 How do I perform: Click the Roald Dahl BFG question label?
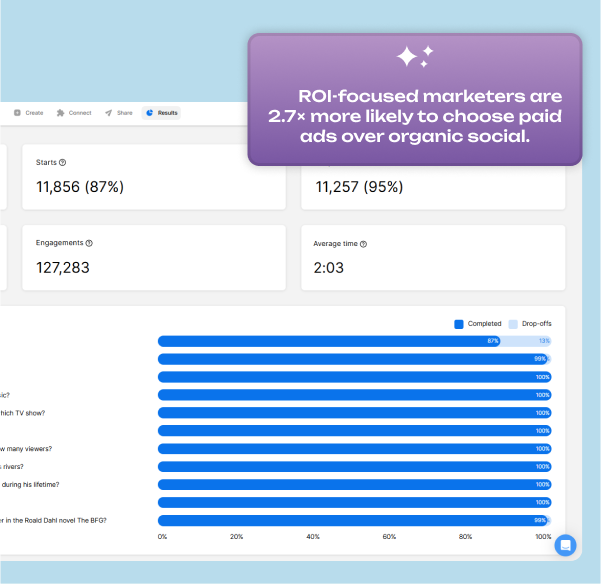(x=54, y=520)
